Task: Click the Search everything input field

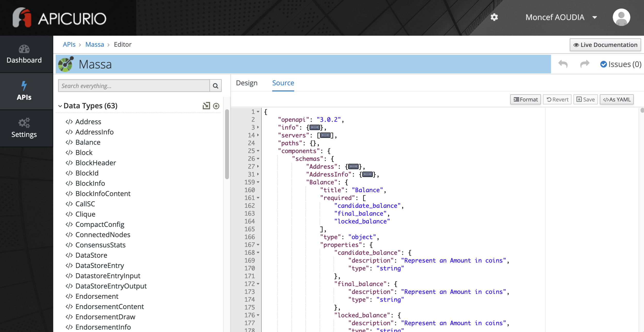Action: (x=134, y=86)
